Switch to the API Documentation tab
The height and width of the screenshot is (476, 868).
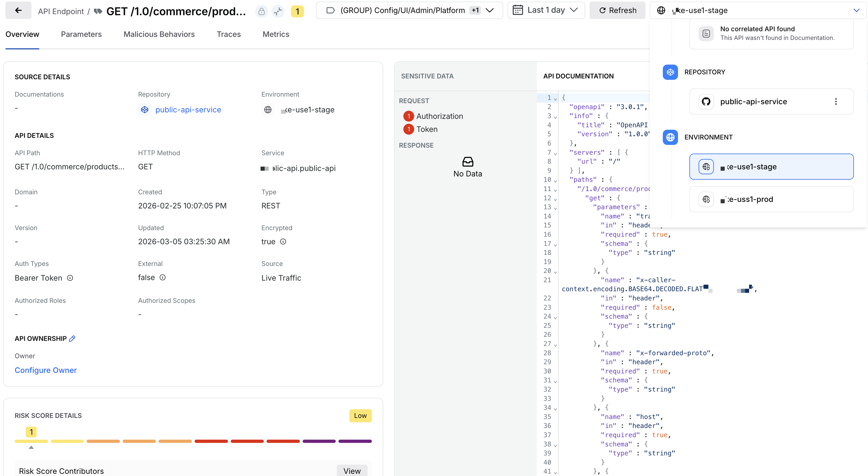click(578, 76)
